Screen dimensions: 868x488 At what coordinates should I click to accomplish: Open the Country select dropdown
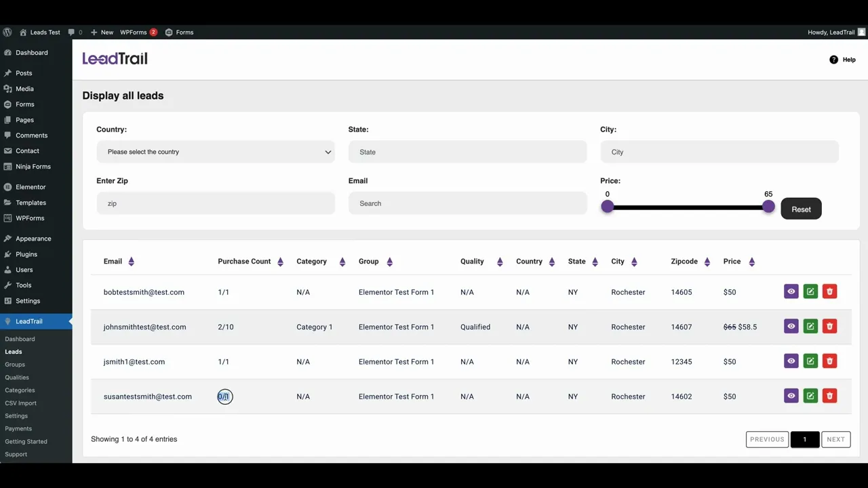(216, 152)
